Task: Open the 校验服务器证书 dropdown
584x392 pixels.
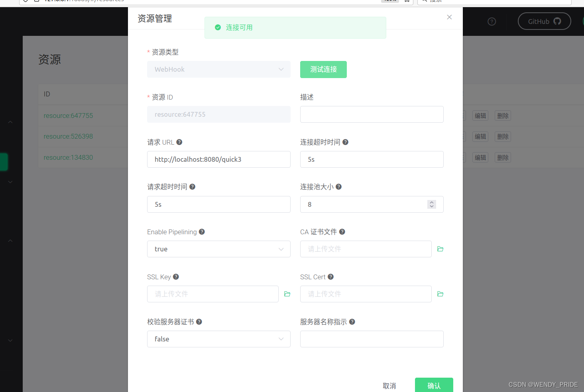Action: 218,339
